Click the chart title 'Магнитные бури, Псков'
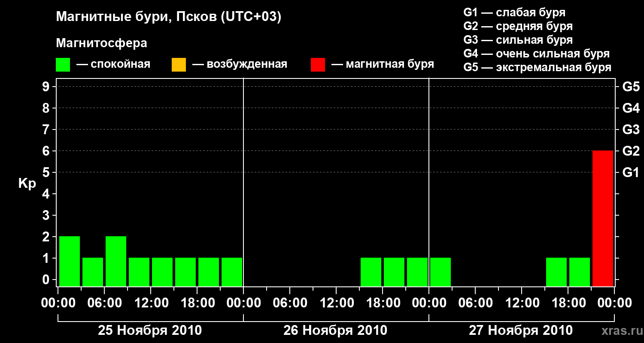 pos(169,17)
